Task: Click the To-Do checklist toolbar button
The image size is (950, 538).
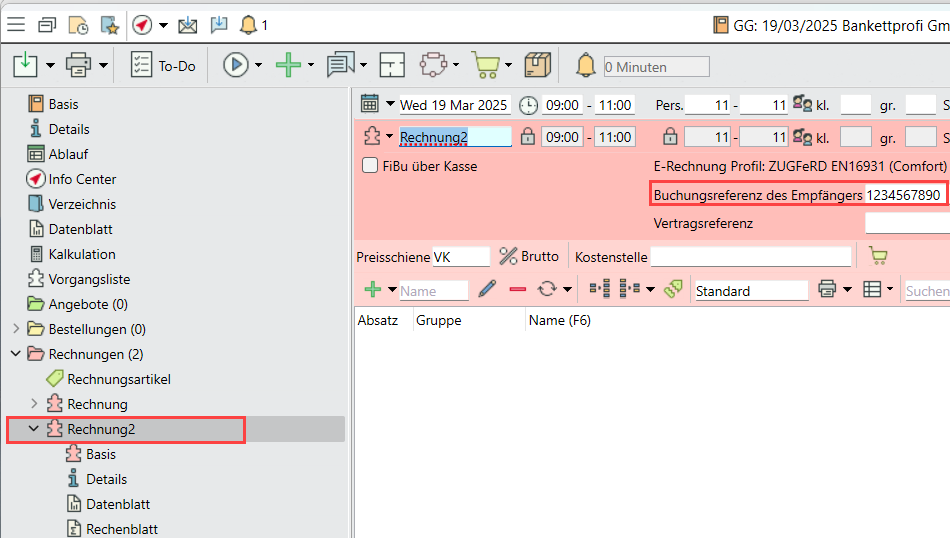Action: pos(164,66)
